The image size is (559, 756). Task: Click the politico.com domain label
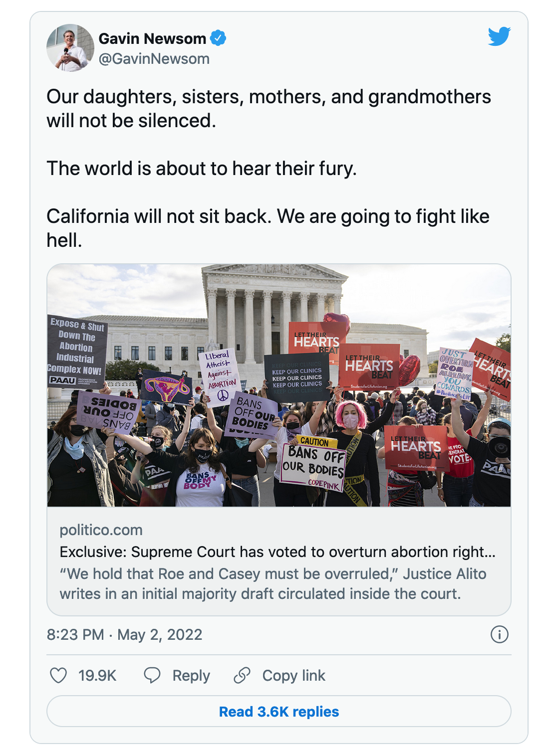pos(101,530)
